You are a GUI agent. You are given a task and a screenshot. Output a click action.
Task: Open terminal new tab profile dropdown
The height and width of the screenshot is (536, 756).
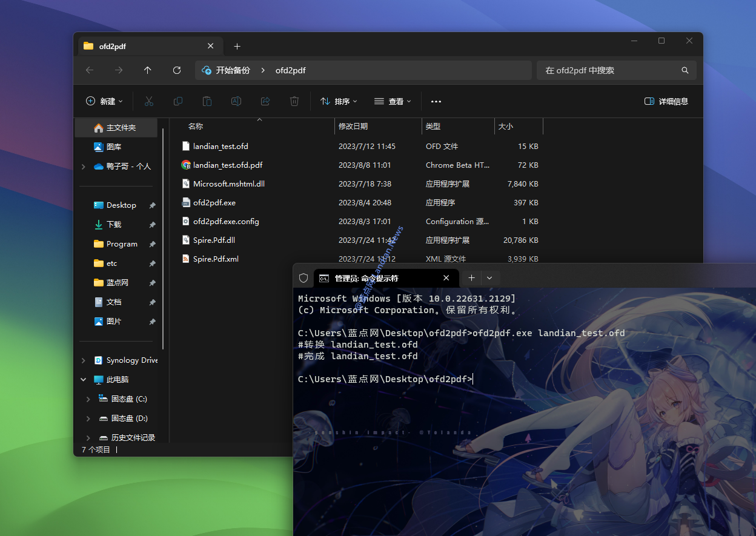point(489,278)
